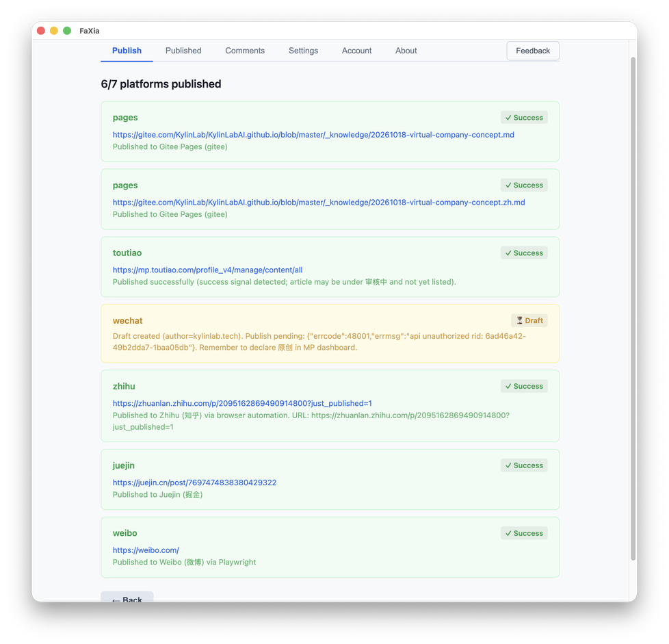Image resolution: width=669 pixels, height=644 pixels.
Task: Click the Success badge on juejin card
Action: 524,465
